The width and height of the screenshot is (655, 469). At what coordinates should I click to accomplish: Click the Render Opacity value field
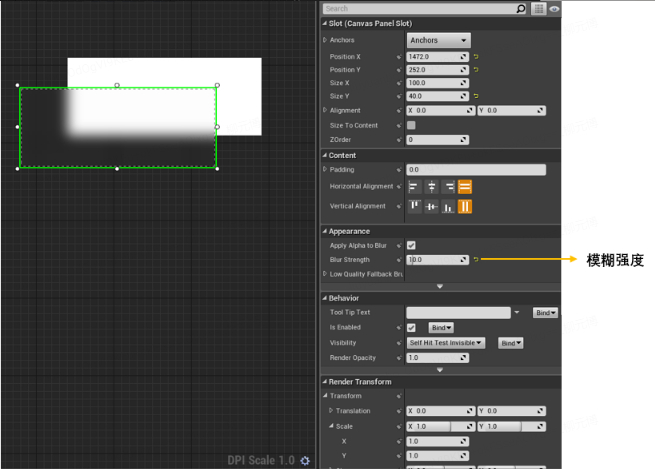[437, 358]
